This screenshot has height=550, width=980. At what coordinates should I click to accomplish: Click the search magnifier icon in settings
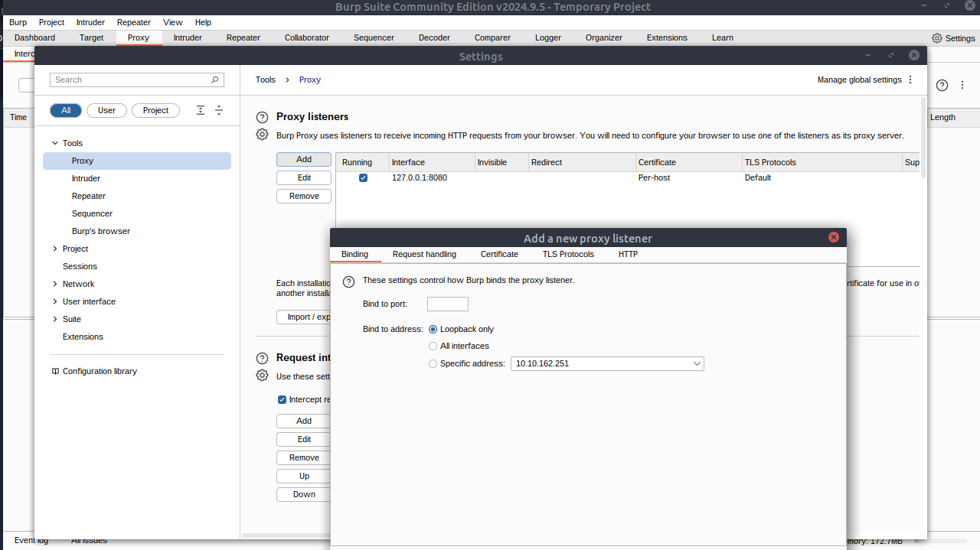[215, 80]
